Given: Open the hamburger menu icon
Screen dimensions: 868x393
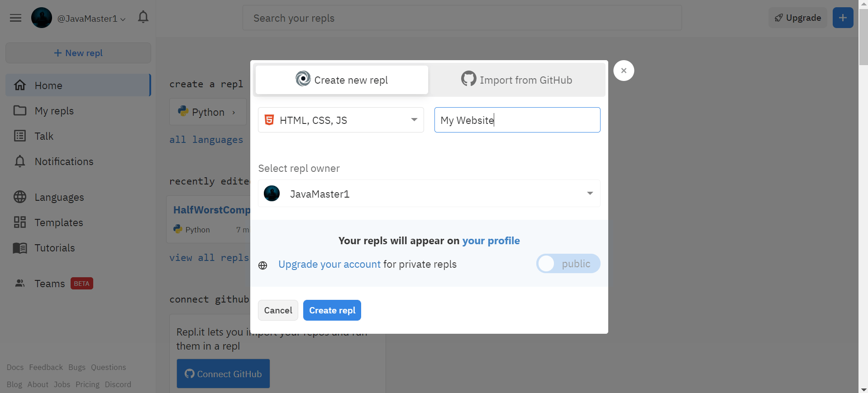Looking at the screenshot, I should 16,18.
